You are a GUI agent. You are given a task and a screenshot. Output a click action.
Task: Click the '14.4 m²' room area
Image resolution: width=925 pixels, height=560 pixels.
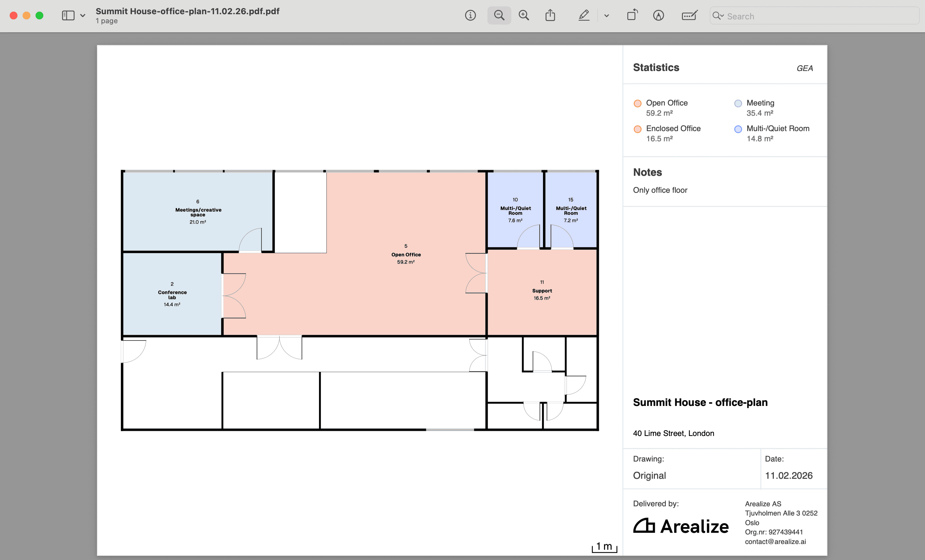pos(172,305)
